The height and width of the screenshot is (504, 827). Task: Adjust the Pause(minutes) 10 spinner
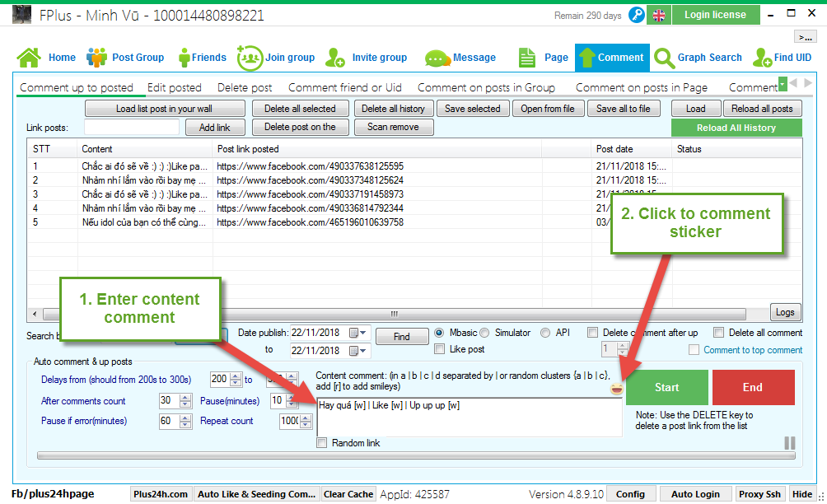tap(290, 401)
